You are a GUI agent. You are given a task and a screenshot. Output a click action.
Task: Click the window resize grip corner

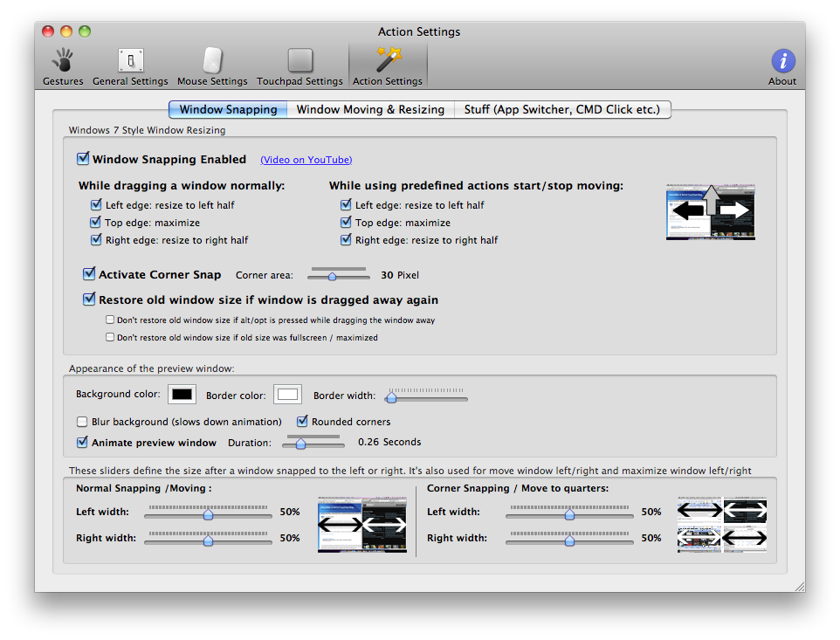pos(798,586)
